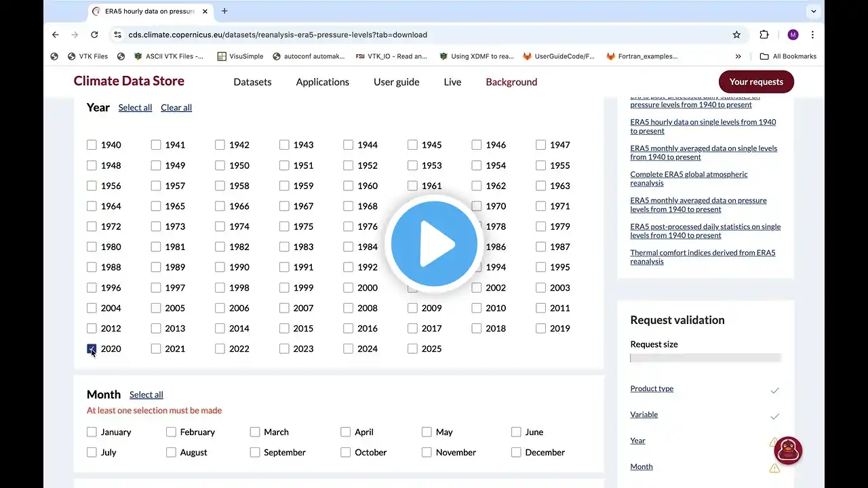868x488 pixels.
Task: Expand the tab search dropdown arrow
Action: [x=814, y=11]
